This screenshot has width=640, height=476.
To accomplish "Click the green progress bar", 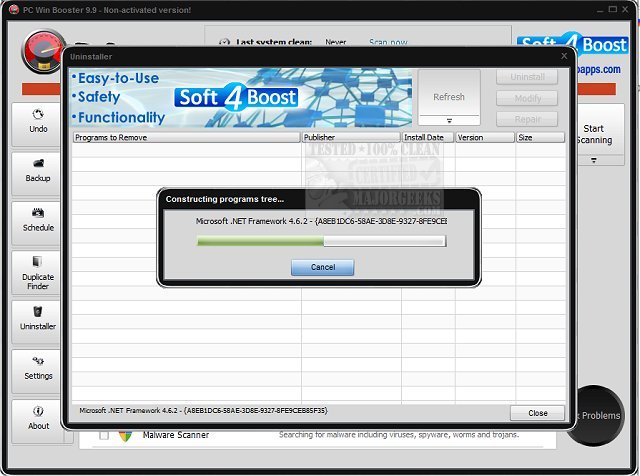I will click(321, 241).
